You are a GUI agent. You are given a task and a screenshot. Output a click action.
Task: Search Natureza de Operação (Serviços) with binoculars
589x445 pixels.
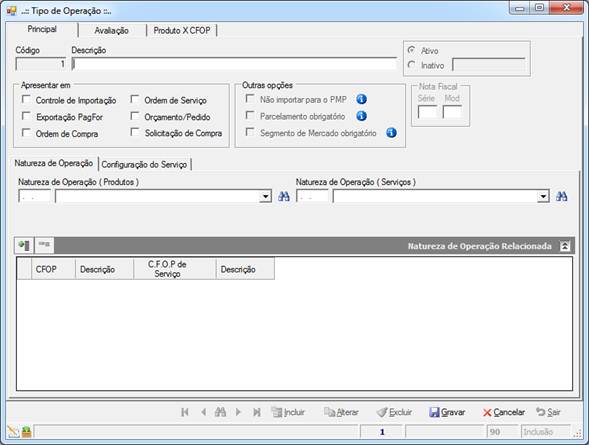562,196
